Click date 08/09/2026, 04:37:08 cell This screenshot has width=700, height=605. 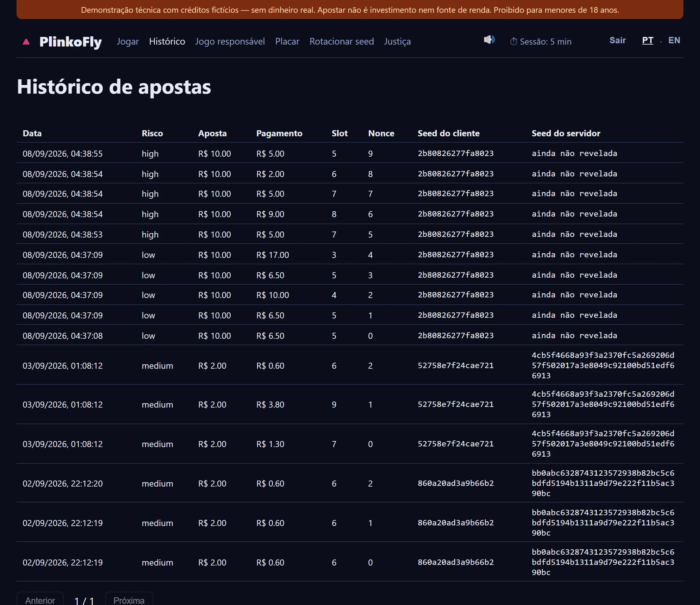(x=62, y=336)
